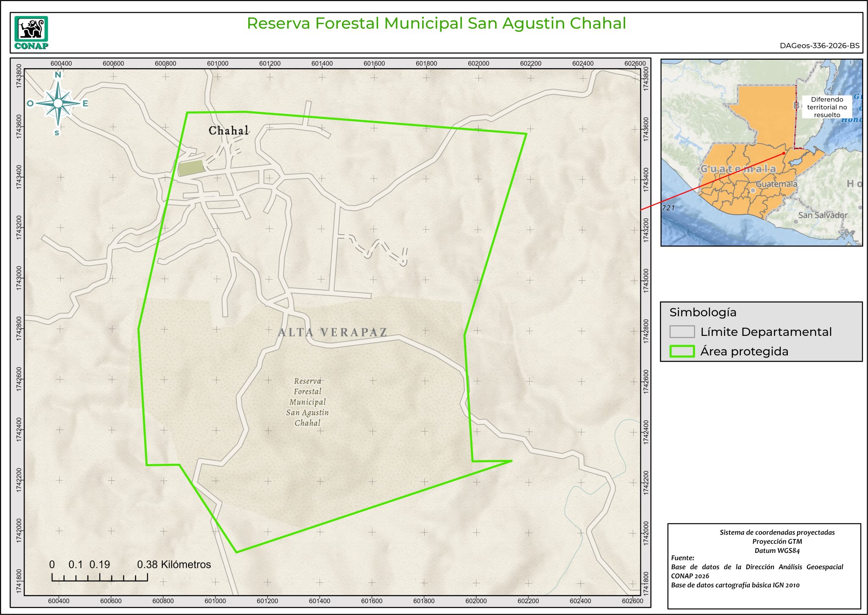Click the Área protegida legend text

coord(744,352)
